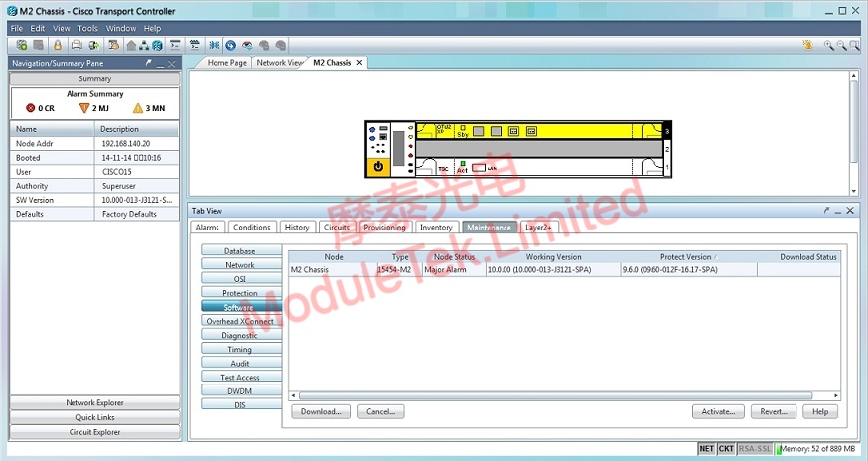Open the preferences toolbar icon

[114, 45]
